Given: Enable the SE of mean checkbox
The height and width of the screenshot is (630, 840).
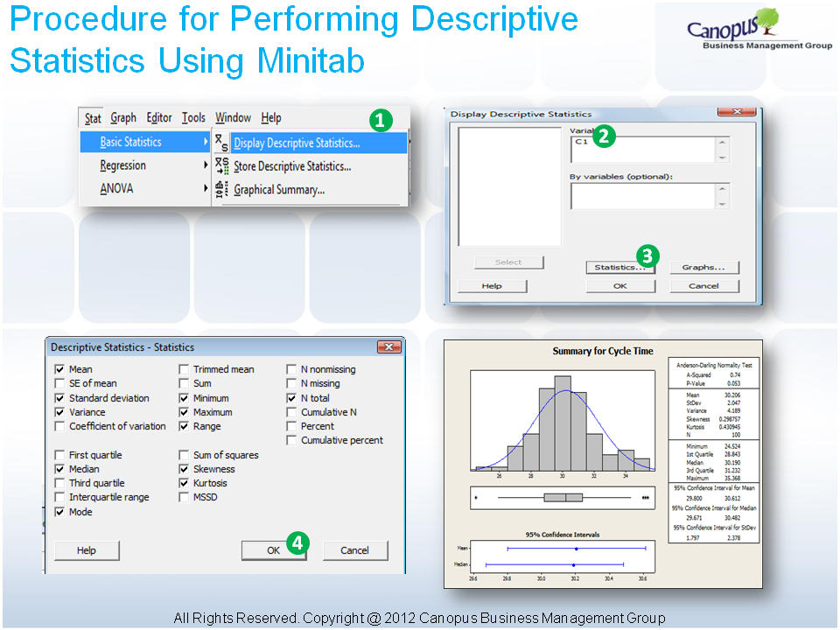Looking at the screenshot, I should pyautogui.click(x=60, y=383).
